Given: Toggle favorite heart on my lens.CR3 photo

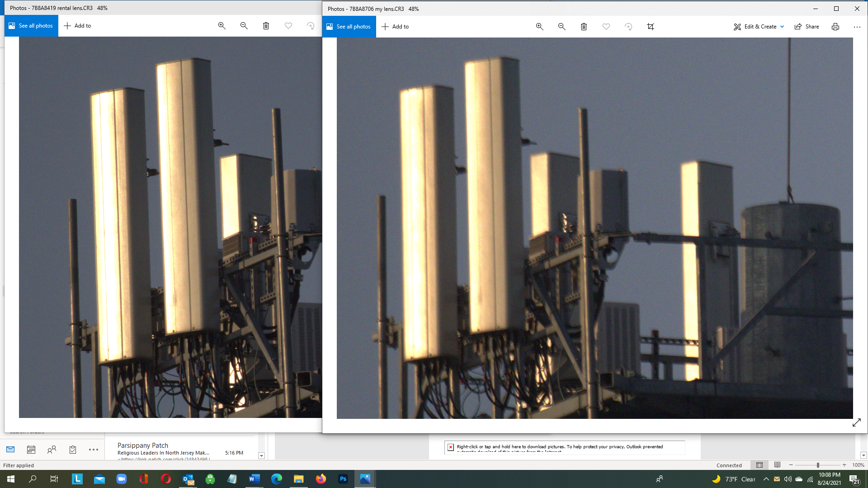Looking at the screenshot, I should pos(606,27).
